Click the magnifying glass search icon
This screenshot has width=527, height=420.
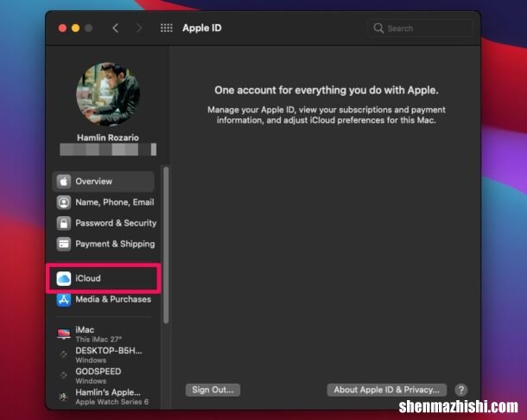coord(378,28)
